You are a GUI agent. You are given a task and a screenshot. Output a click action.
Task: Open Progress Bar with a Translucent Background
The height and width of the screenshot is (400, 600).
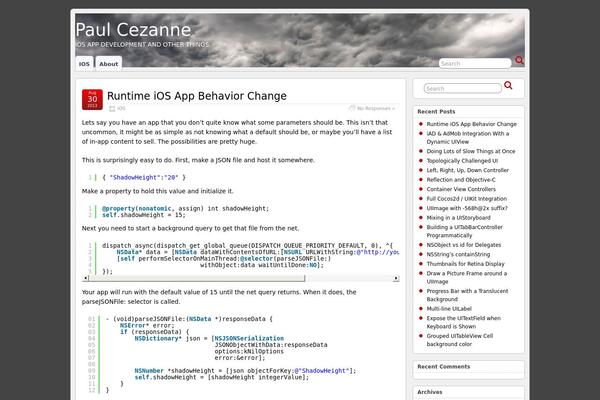pyautogui.click(x=468, y=295)
